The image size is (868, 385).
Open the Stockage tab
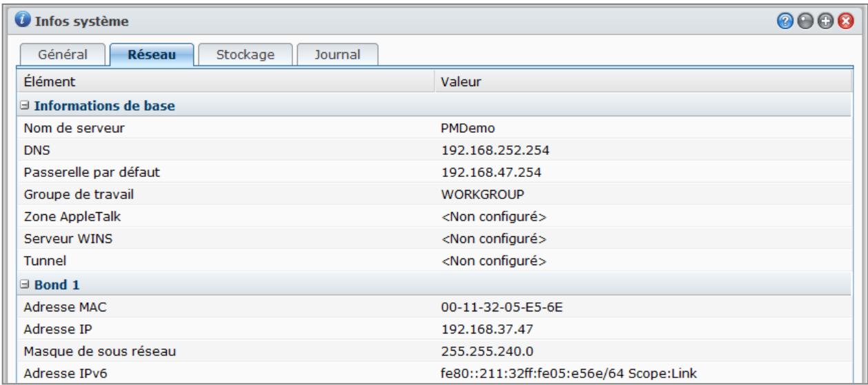(247, 54)
